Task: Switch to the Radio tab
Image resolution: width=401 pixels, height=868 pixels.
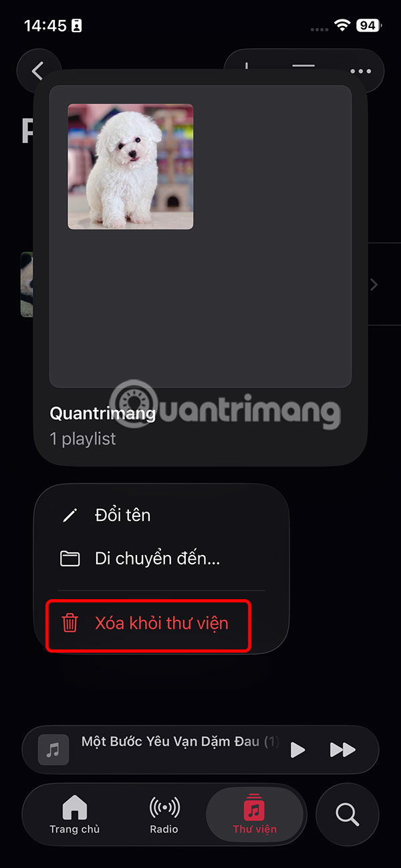Action: (x=164, y=814)
